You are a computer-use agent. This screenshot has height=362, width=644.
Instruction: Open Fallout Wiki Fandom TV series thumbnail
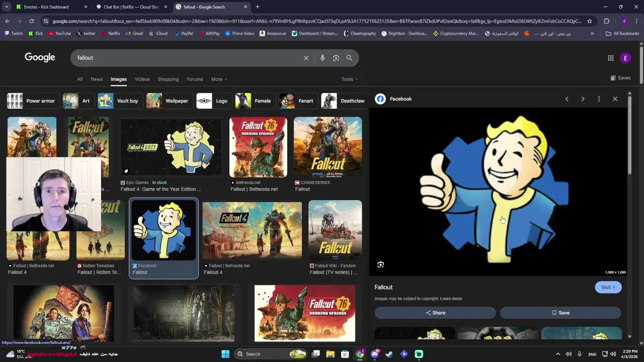pos(335,230)
